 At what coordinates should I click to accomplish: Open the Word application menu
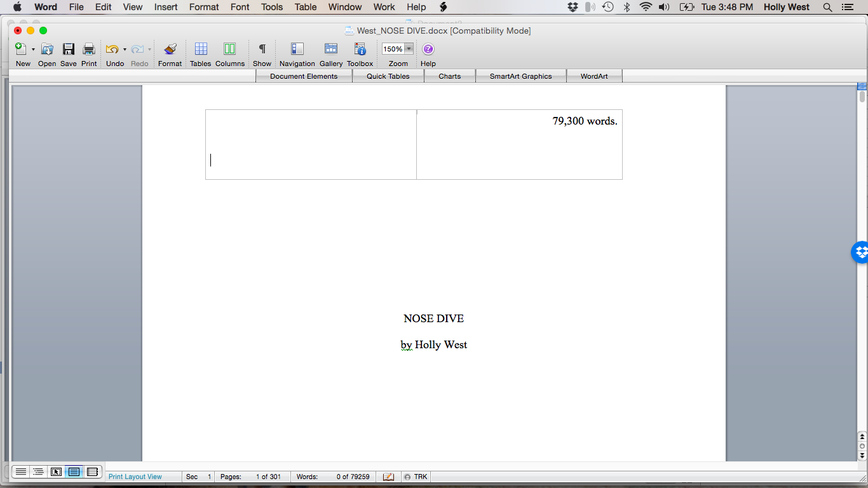pyautogui.click(x=46, y=7)
